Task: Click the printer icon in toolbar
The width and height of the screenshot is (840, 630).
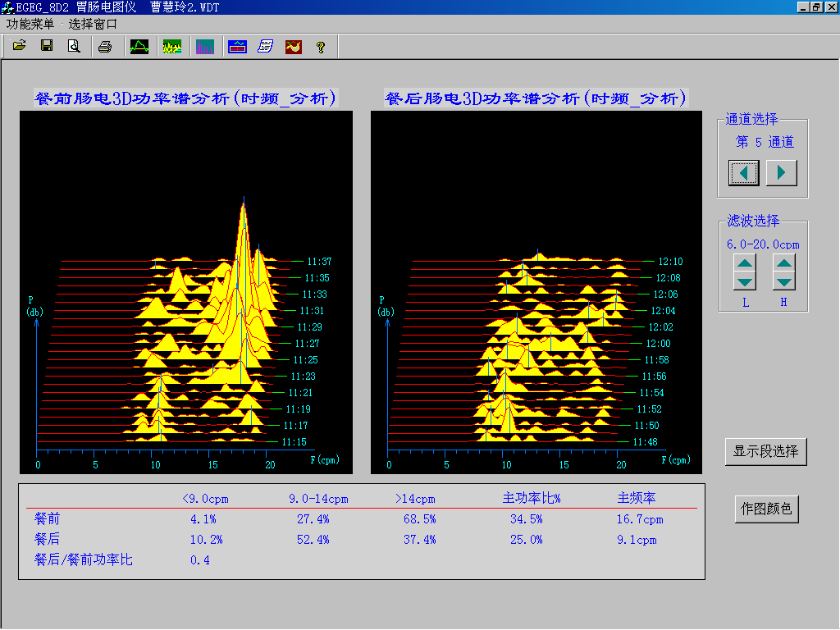Action: [105, 47]
